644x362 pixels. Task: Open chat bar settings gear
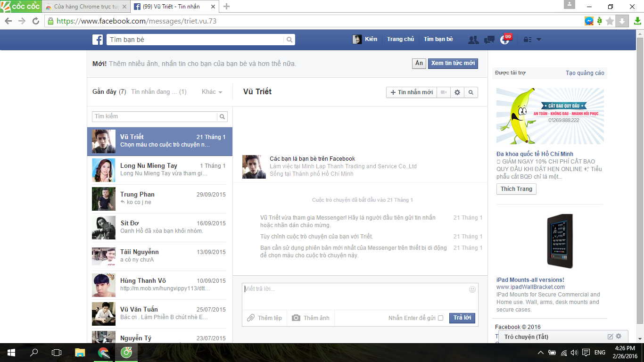[x=619, y=337]
